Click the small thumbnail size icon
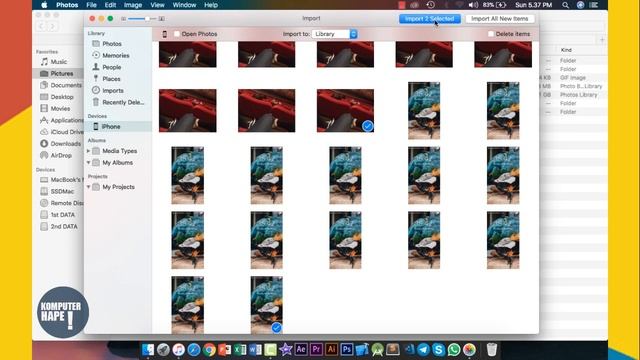This screenshot has width=640, height=360. click(x=123, y=19)
